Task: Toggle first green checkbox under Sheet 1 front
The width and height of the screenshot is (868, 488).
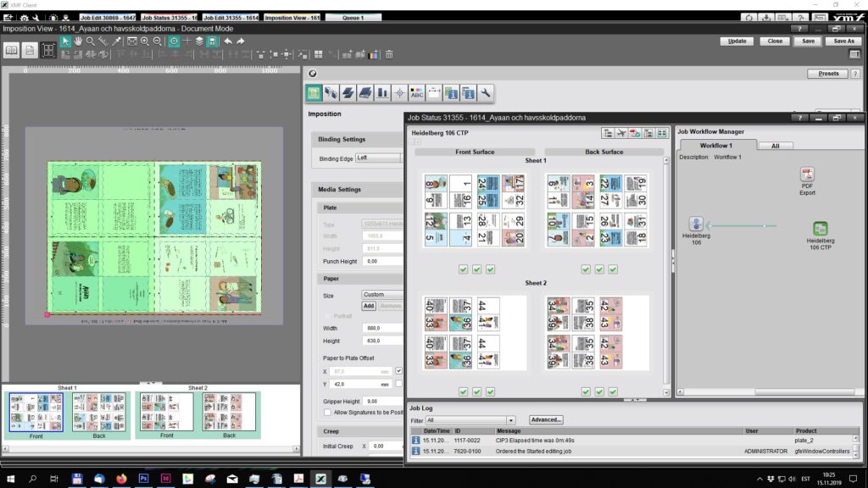Action: [x=463, y=269]
